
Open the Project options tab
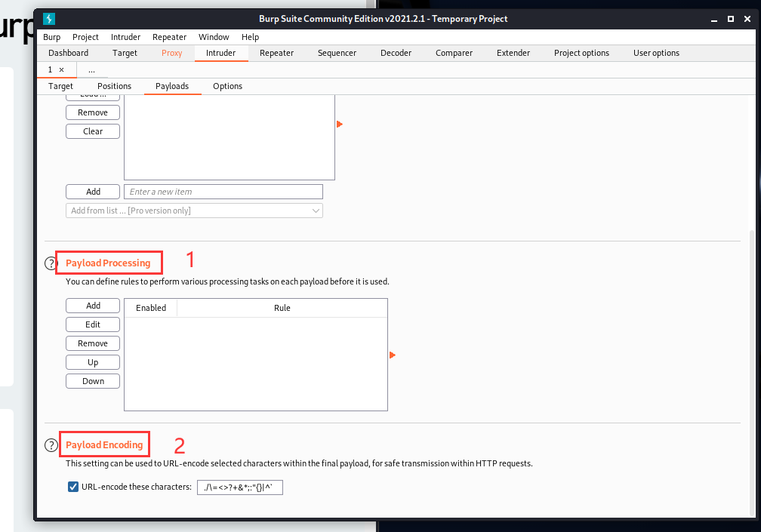581,53
